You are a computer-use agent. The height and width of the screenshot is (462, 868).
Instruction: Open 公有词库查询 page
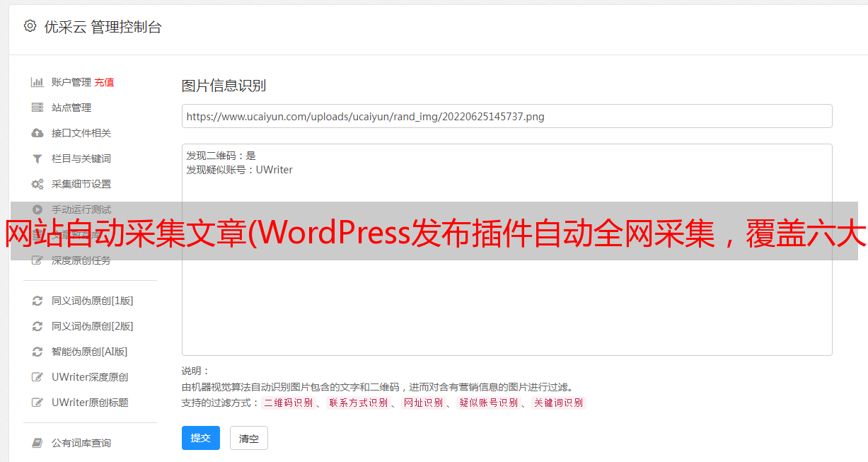coord(81,443)
